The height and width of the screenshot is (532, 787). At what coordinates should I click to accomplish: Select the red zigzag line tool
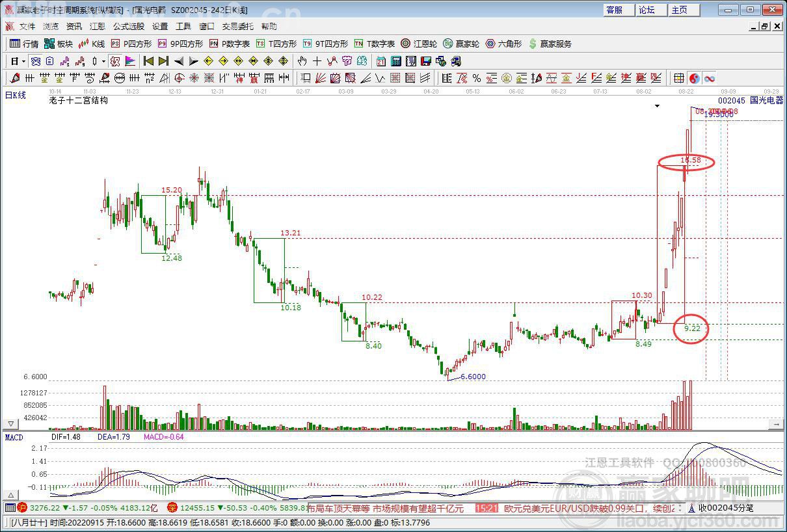pos(332,61)
